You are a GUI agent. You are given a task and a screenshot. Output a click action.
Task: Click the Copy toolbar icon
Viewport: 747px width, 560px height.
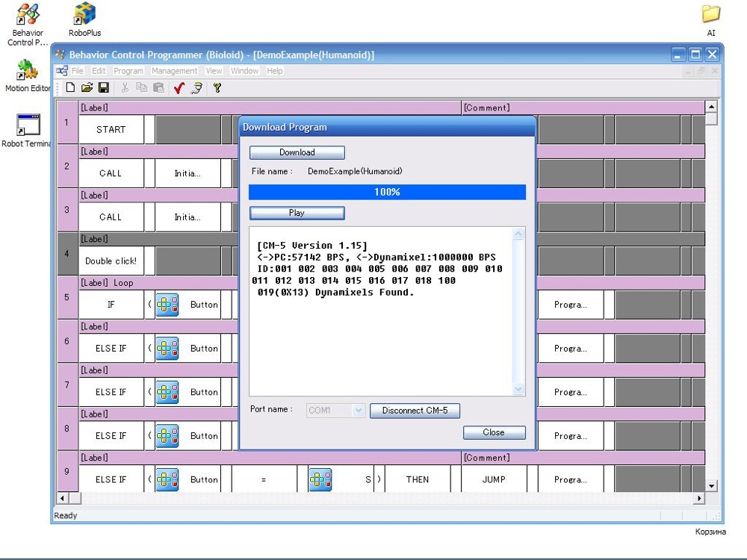pos(141,87)
